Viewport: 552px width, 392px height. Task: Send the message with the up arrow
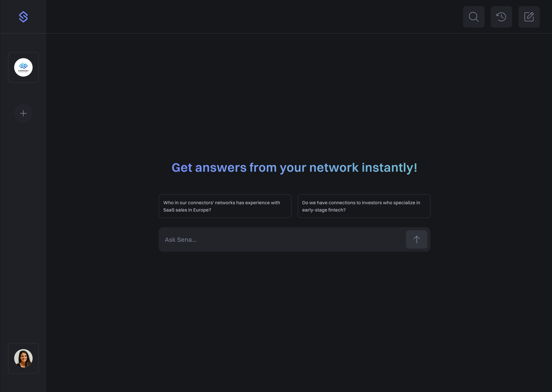point(416,239)
